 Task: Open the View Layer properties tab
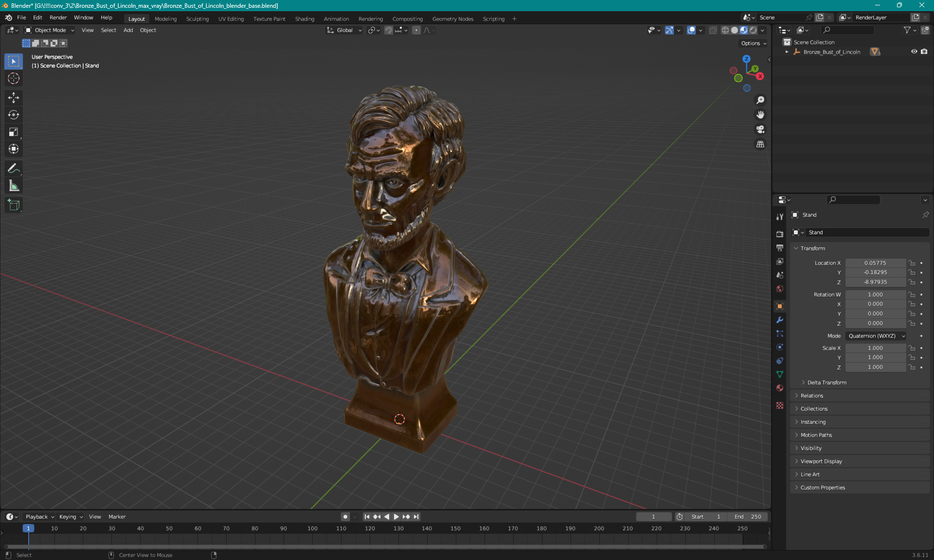(780, 261)
